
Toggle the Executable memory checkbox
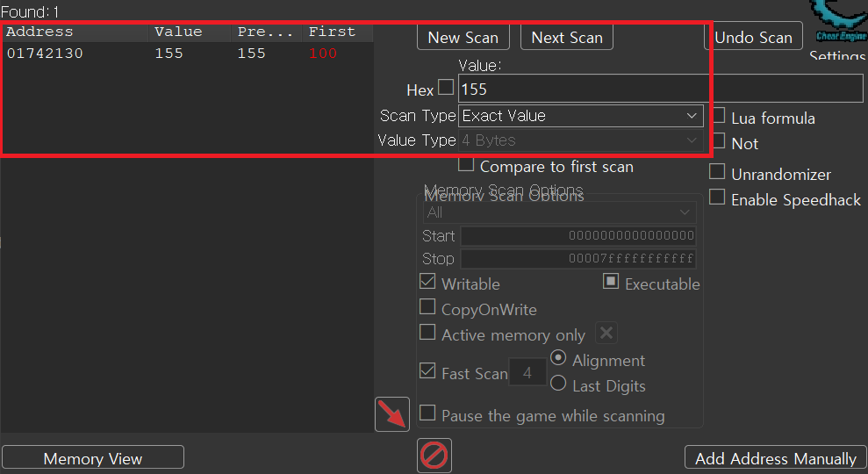tap(611, 282)
